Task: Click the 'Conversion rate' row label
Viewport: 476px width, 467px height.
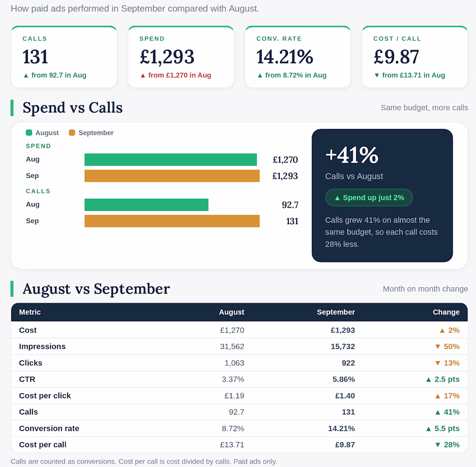Action: coord(49,428)
